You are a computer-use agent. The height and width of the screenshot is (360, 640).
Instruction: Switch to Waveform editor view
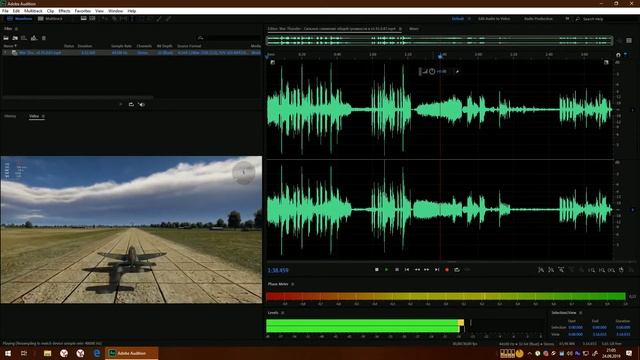tap(20, 19)
